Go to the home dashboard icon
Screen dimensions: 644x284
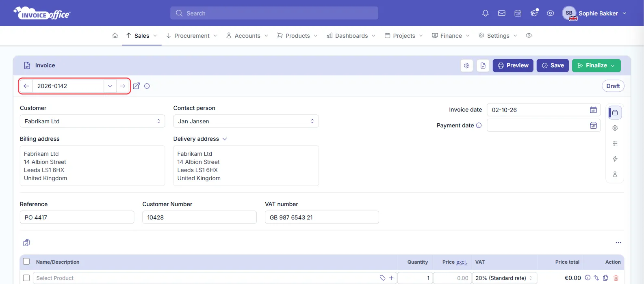pyautogui.click(x=115, y=36)
